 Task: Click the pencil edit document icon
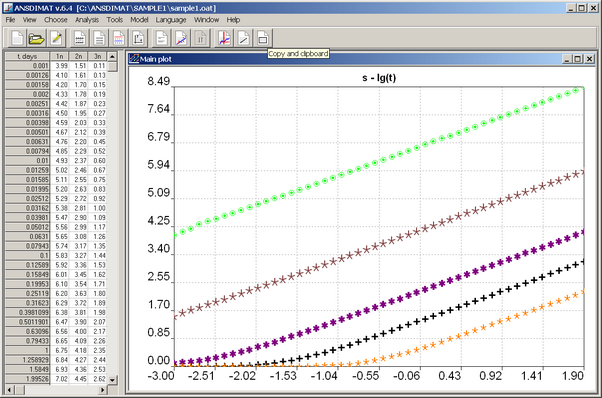[56, 38]
